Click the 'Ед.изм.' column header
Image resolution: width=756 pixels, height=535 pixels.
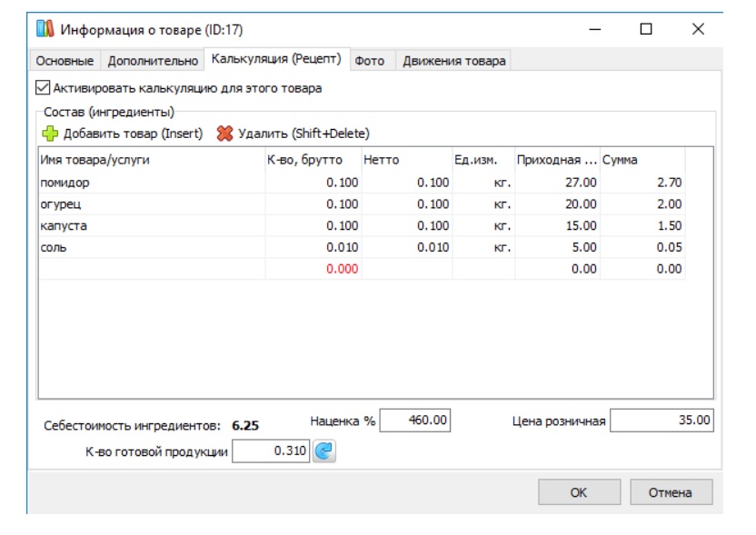483,160
